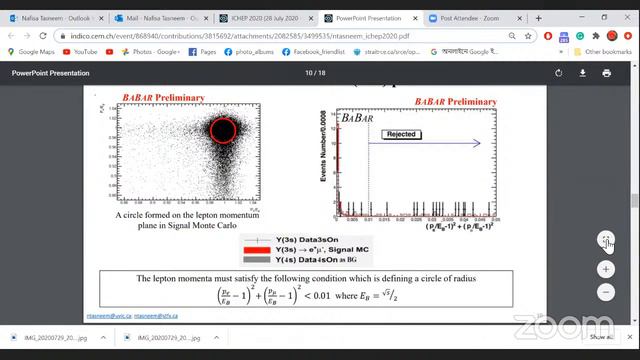Reload the current page
640x360 pixels.
(42, 36)
